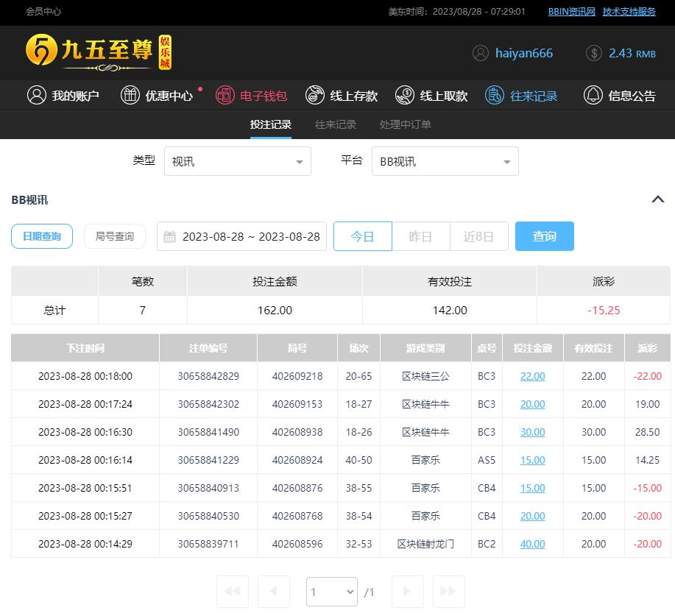
Task: Click the dollar balance icon
Action: (x=593, y=53)
